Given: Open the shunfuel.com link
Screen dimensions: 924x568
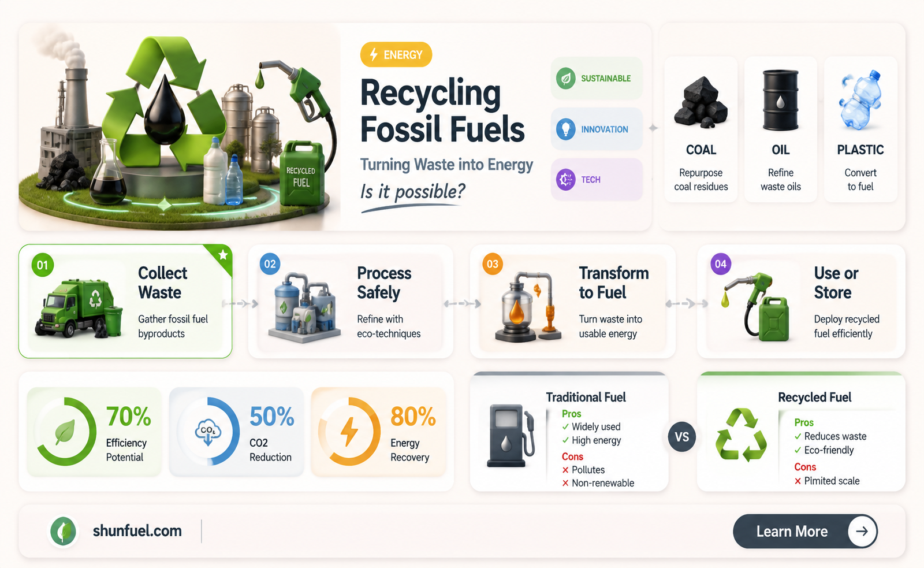Looking at the screenshot, I should pyautogui.click(x=137, y=531).
